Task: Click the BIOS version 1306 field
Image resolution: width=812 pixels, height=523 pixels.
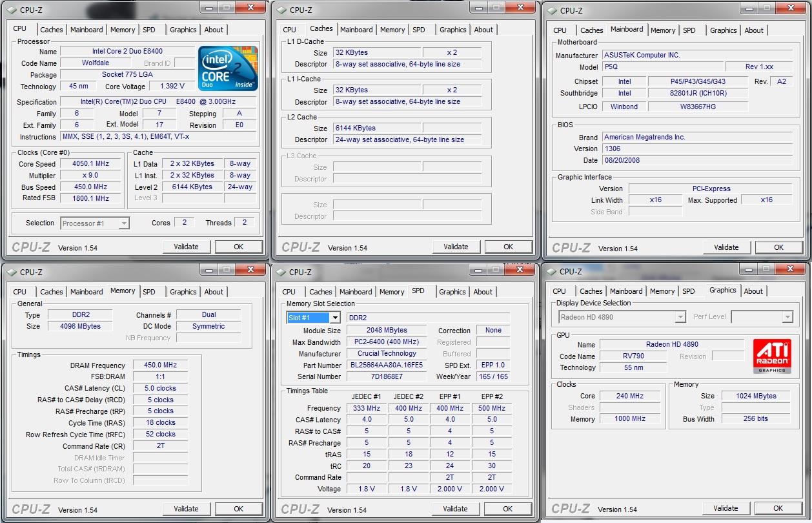Action: (x=697, y=149)
